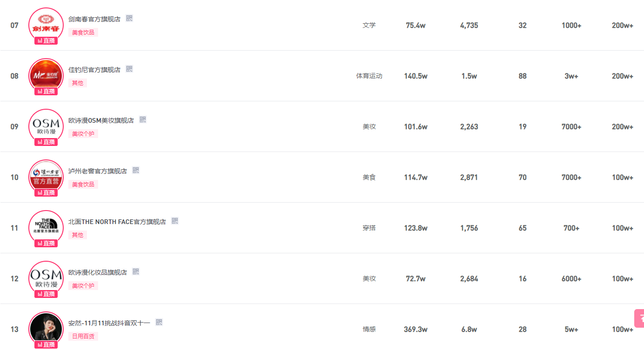Click the 直播 badge under 安然 avatar
Viewport: 644px width, 350px height.
click(x=46, y=345)
